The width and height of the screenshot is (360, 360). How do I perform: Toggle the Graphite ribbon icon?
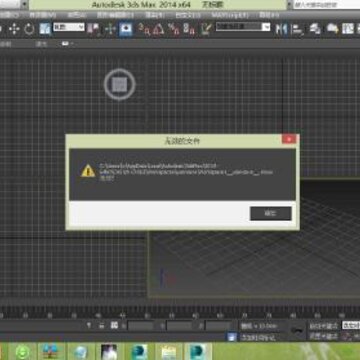coord(332,29)
